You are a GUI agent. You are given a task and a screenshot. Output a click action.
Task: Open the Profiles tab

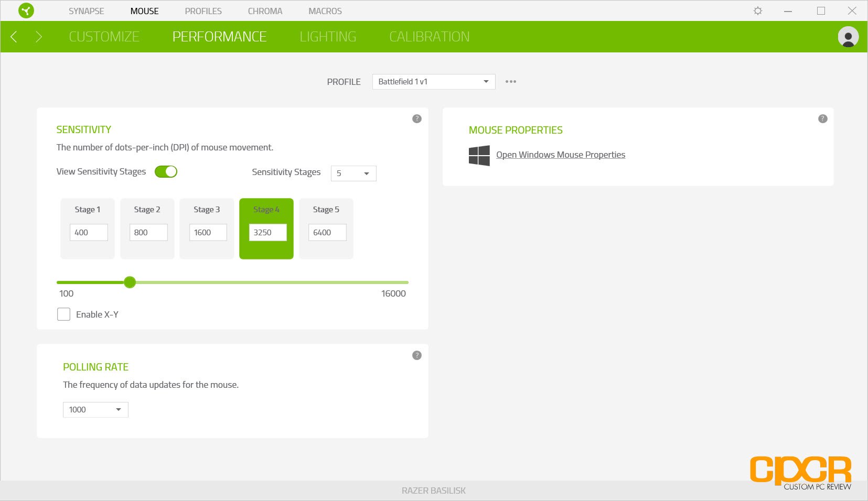click(x=203, y=11)
